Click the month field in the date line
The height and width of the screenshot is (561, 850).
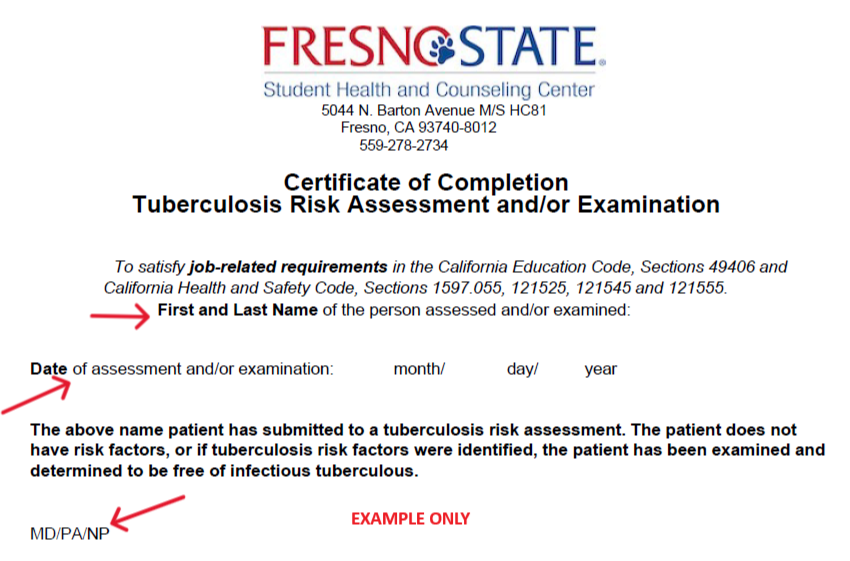tap(419, 369)
